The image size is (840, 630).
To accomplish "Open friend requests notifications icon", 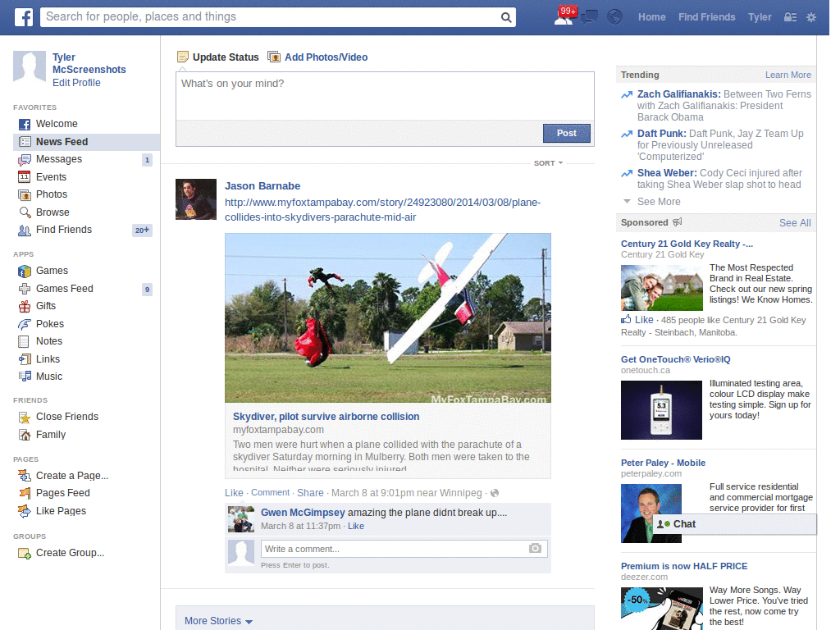I will (x=564, y=17).
